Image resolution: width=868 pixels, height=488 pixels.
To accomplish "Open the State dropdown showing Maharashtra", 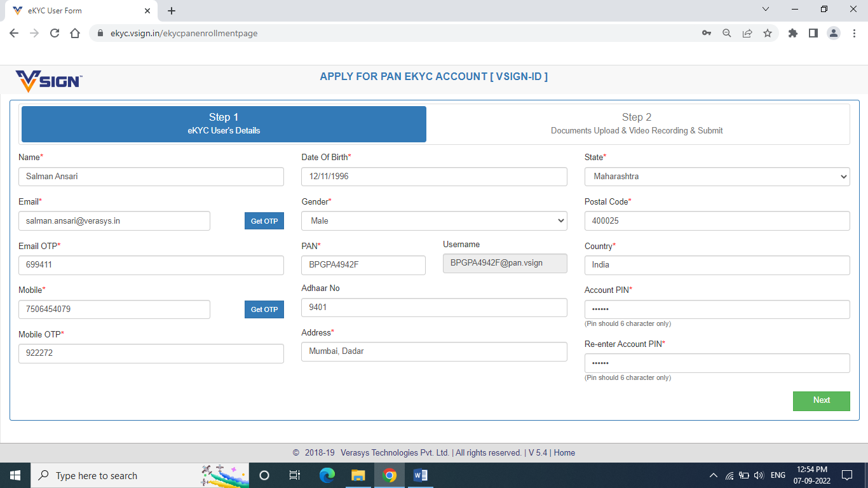I will point(717,177).
